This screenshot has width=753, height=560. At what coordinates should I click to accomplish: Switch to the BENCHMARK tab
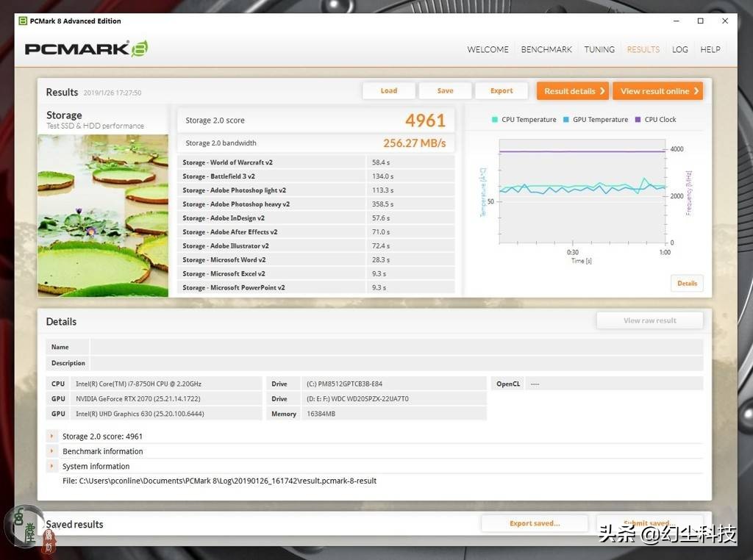546,49
